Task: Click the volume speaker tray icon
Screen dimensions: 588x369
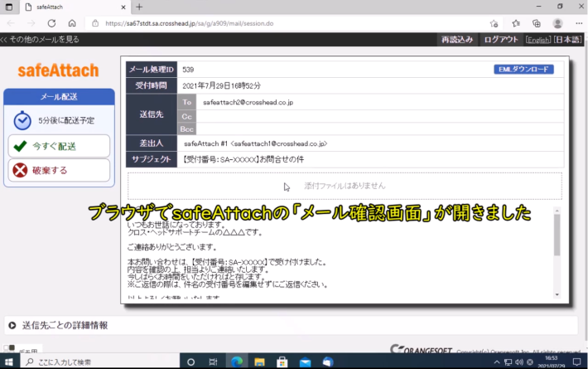Action: [x=519, y=362]
